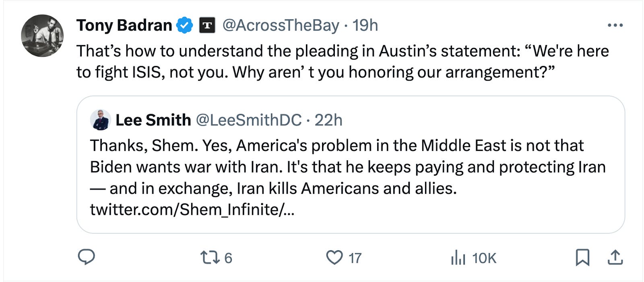
Task: Share the tweet via the upload arrow icon
Action: point(616,258)
